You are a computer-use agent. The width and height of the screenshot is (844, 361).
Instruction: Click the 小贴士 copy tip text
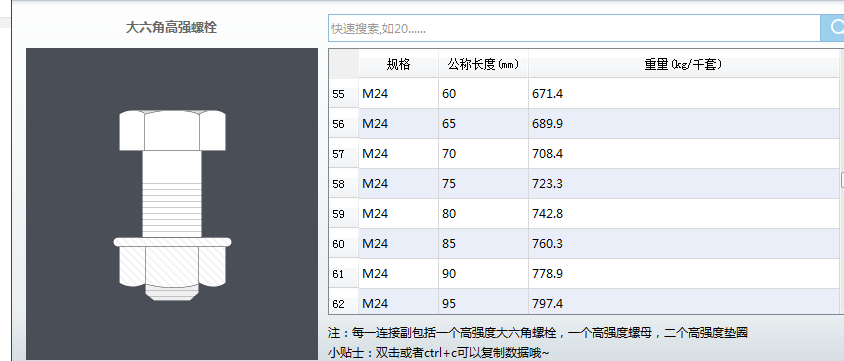[x=439, y=353]
